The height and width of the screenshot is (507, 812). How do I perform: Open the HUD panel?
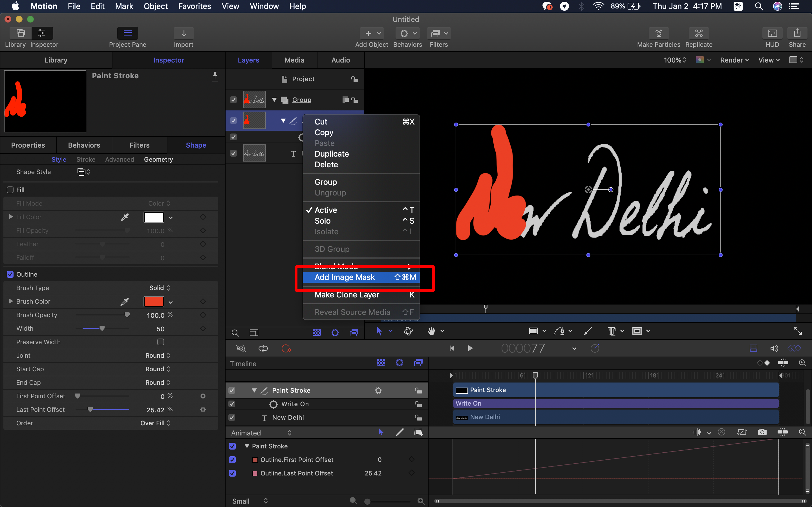772,33
